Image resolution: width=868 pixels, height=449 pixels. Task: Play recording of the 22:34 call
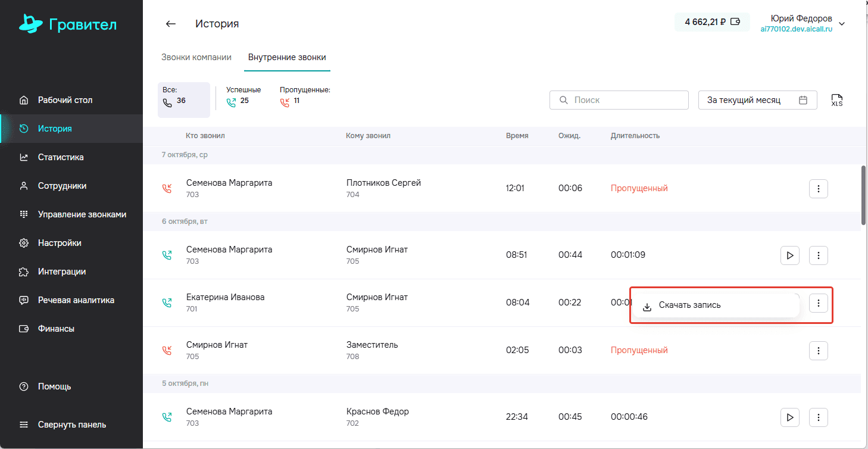click(790, 417)
